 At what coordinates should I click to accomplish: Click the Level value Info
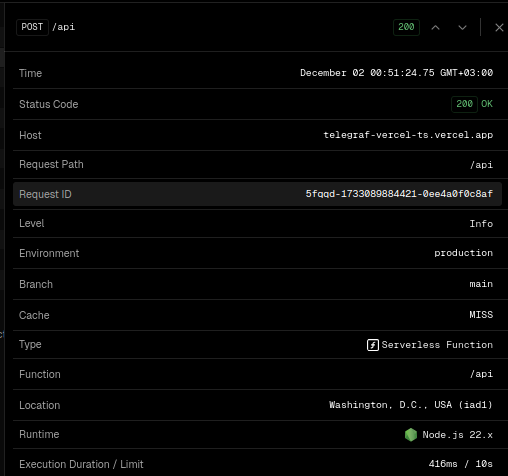pyautogui.click(x=481, y=224)
